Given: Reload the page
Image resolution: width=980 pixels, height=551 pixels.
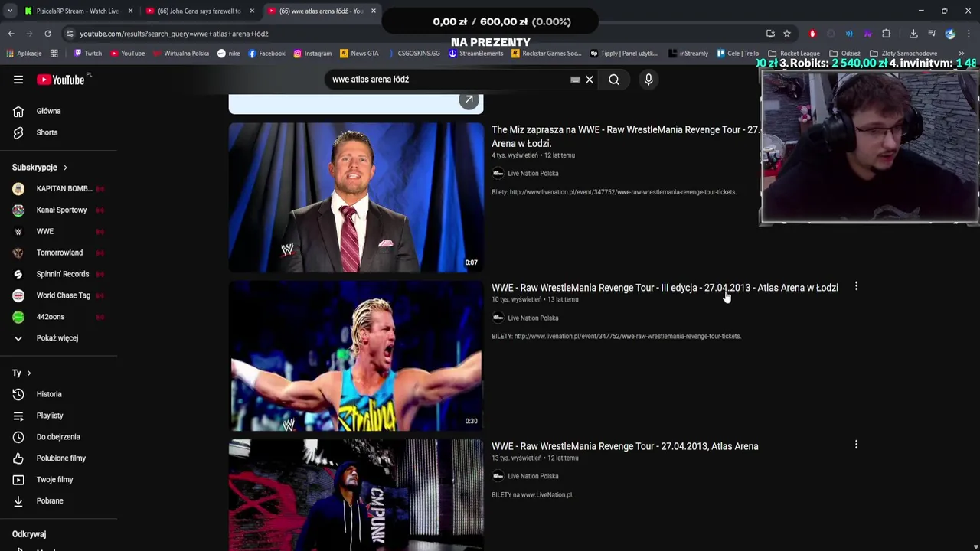Looking at the screenshot, I should (x=47, y=34).
